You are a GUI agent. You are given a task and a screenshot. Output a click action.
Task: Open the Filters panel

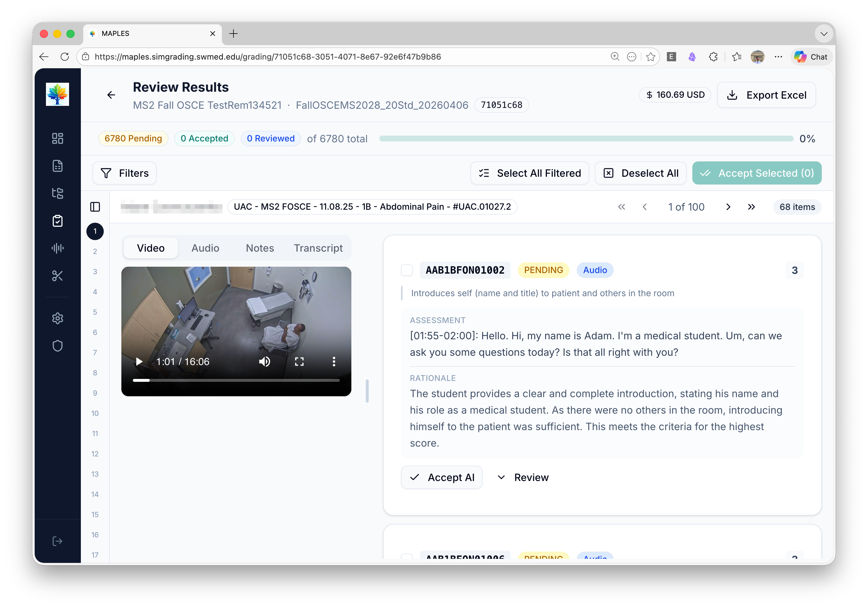point(124,173)
